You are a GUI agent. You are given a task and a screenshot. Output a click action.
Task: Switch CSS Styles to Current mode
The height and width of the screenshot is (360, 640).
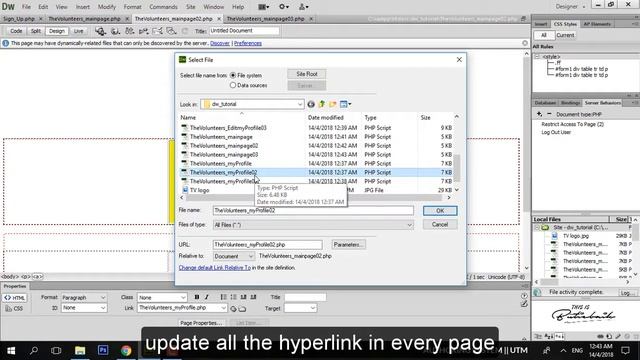tap(565, 36)
